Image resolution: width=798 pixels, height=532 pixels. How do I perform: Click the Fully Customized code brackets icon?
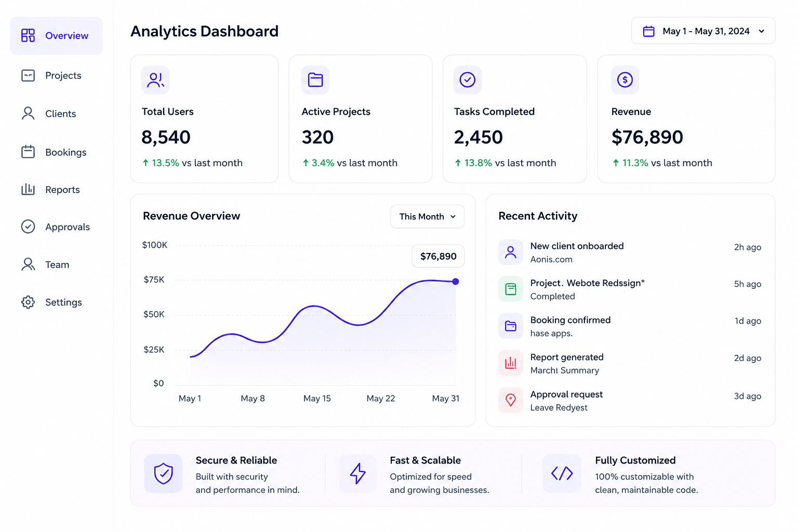pos(562,473)
